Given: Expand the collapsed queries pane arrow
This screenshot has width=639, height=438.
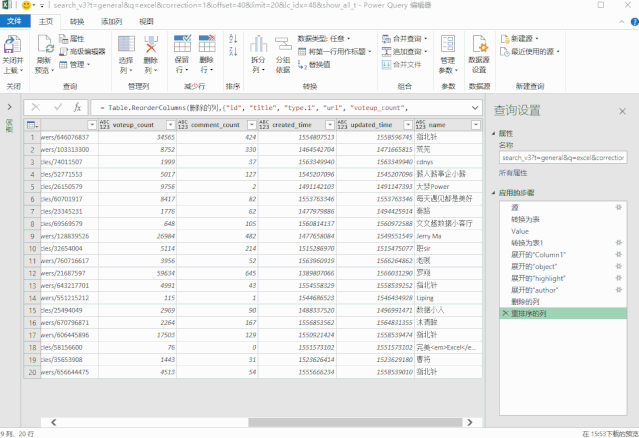Looking at the screenshot, I should coord(9,107).
